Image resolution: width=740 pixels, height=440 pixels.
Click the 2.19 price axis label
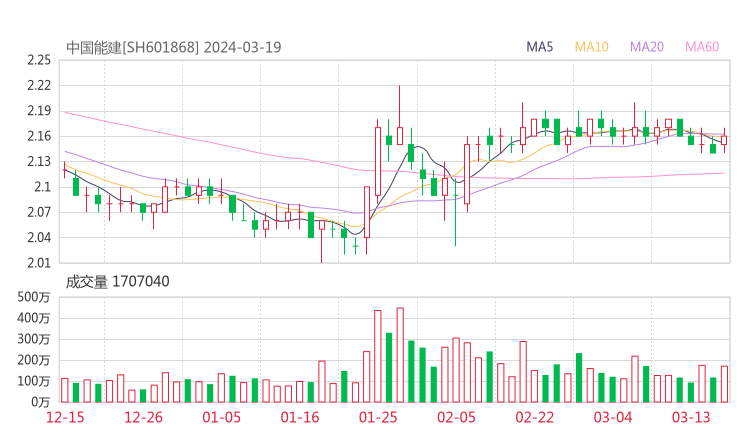pos(39,111)
